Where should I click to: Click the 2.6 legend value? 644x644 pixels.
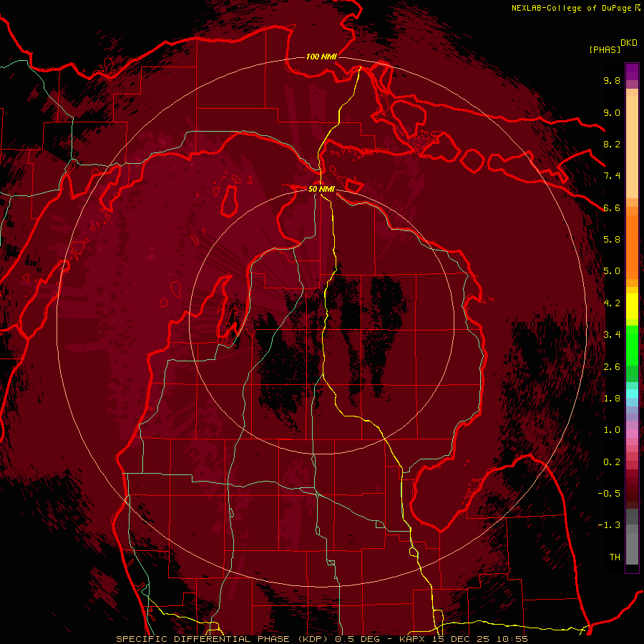click(612, 367)
